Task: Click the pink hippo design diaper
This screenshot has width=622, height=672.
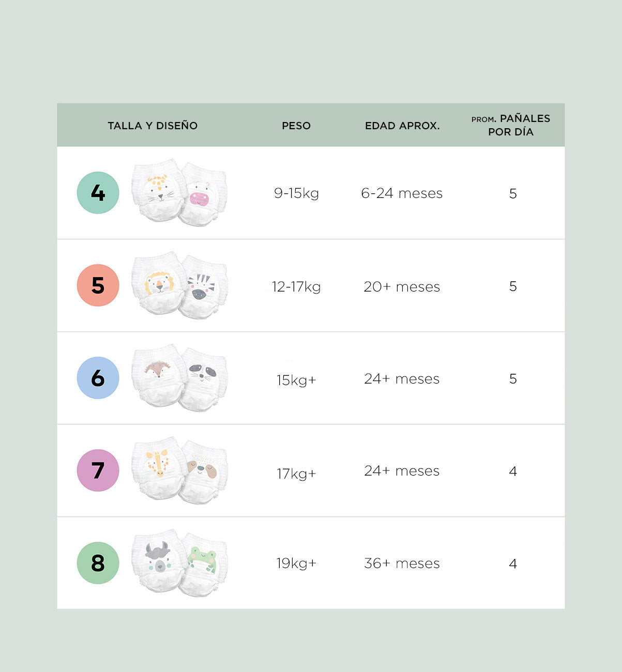Action: point(202,195)
